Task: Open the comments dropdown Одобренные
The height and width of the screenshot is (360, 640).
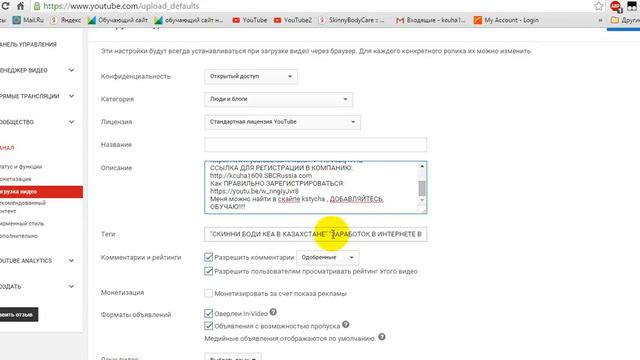Action: [x=327, y=258]
